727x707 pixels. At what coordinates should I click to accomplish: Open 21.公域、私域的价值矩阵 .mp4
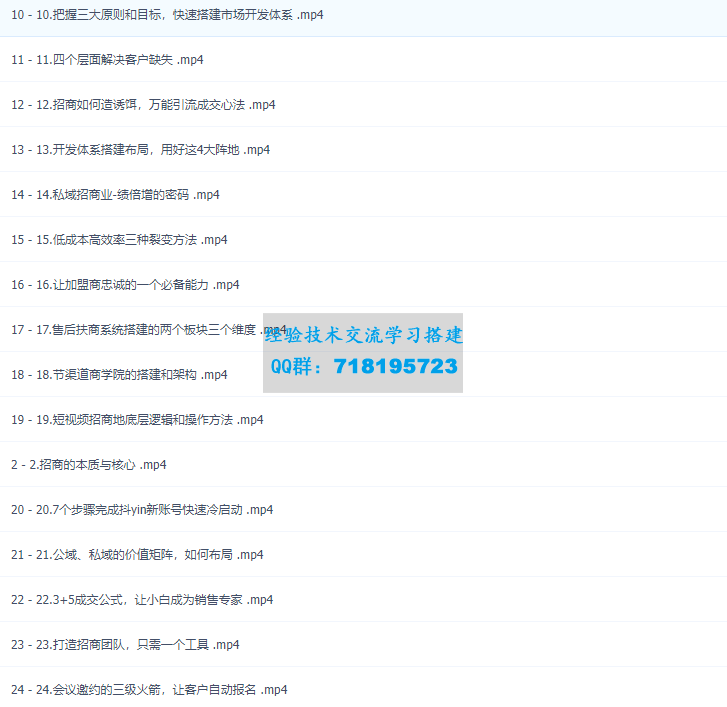[137, 554]
